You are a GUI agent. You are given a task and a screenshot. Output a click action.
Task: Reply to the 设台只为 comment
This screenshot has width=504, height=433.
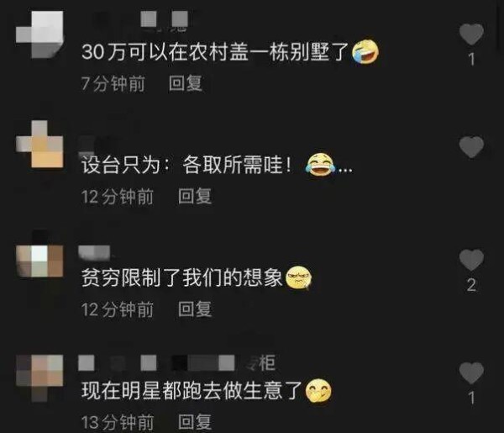coord(195,196)
